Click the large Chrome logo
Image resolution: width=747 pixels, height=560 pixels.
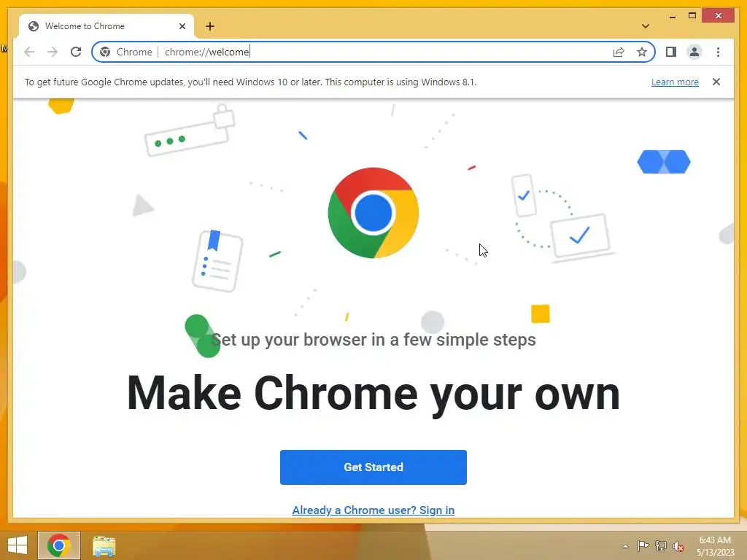point(373,213)
